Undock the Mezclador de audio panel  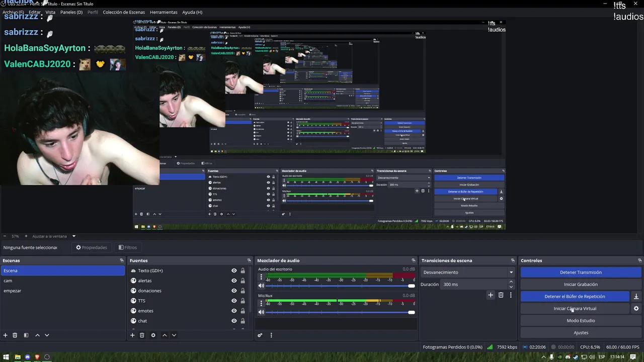(x=414, y=260)
